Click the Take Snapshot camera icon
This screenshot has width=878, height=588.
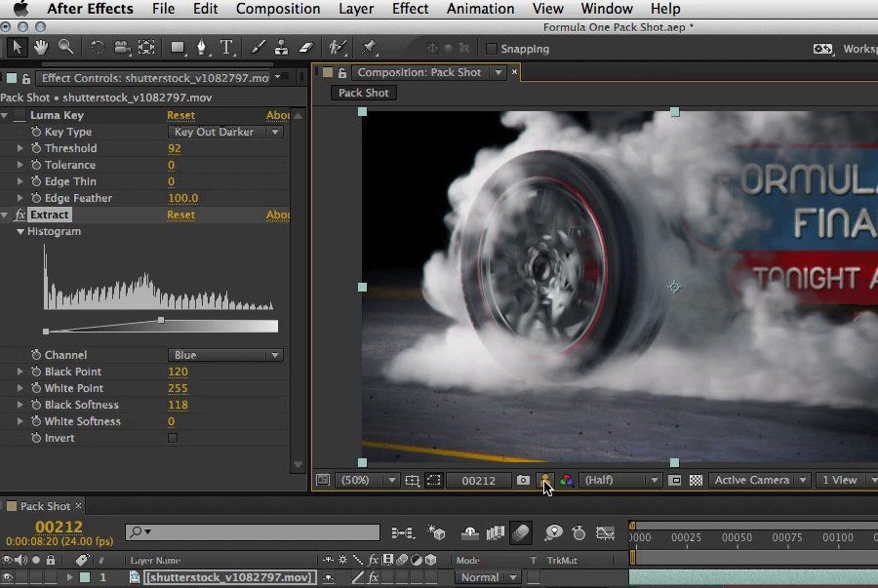pos(524,481)
